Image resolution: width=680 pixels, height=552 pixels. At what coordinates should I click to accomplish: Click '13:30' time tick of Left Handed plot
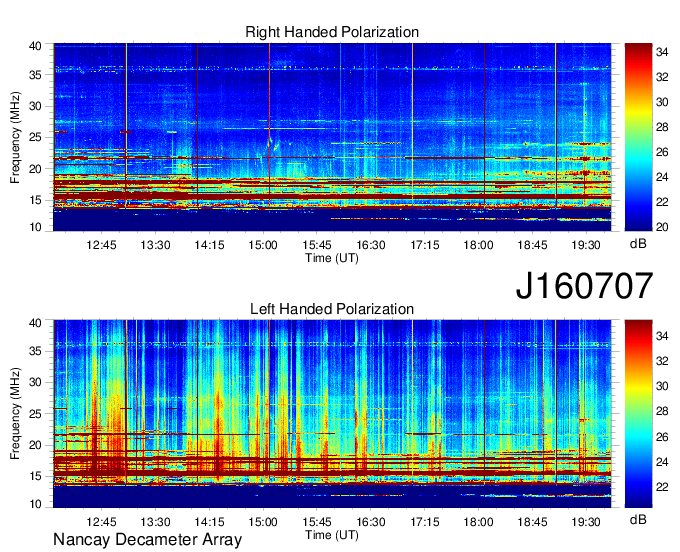click(155, 522)
